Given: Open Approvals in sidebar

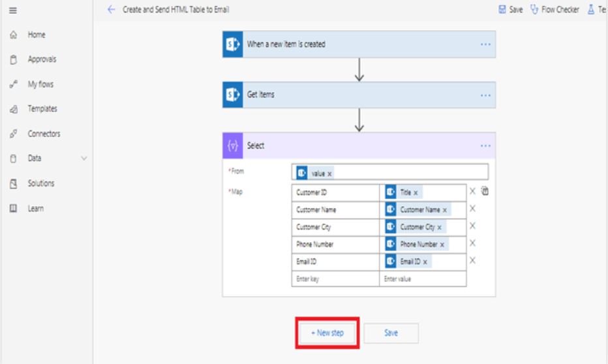Looking at the screenshot, I should click(x=42, y=59).
